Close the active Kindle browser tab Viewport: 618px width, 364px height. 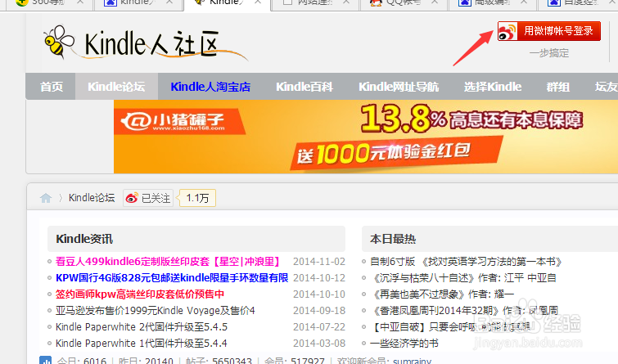[x=258, y=2]
